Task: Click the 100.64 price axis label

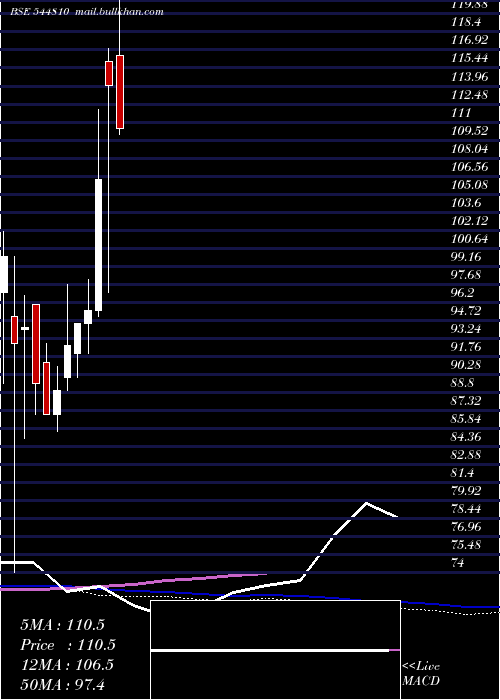Action: tap(470, 238)
